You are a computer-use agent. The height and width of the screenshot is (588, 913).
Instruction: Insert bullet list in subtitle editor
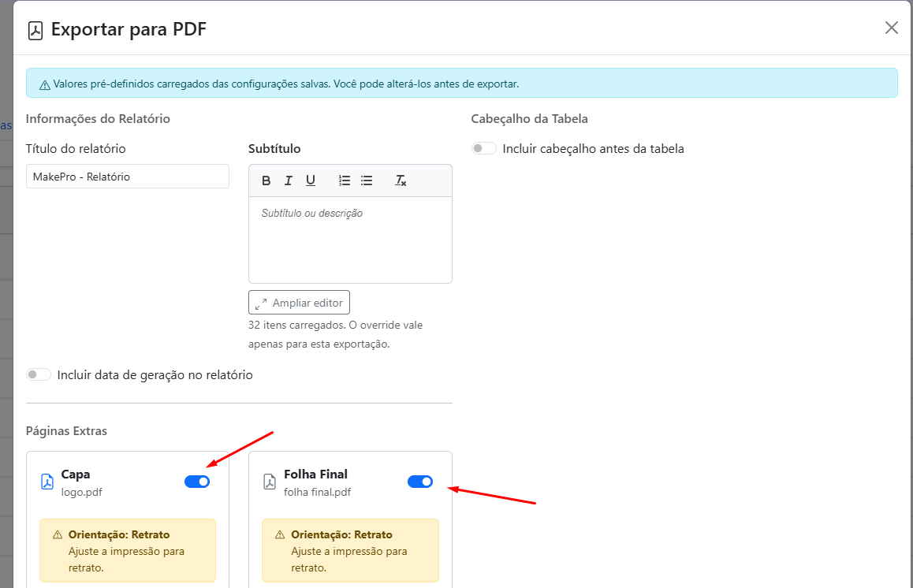[367, 180]
